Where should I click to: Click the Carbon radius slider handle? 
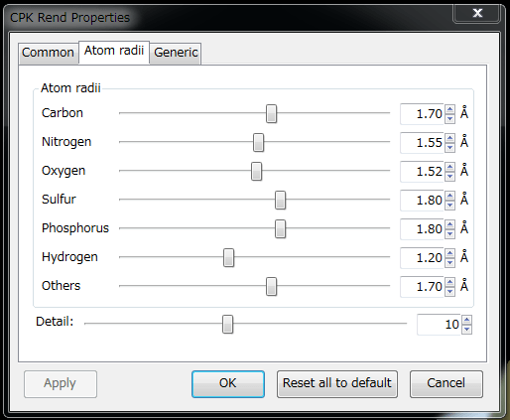271,113
